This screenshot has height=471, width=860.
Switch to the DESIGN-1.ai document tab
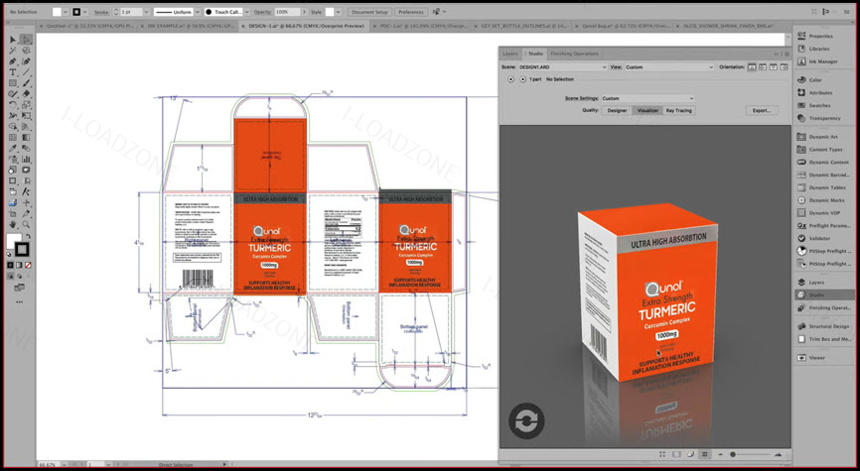306,26
